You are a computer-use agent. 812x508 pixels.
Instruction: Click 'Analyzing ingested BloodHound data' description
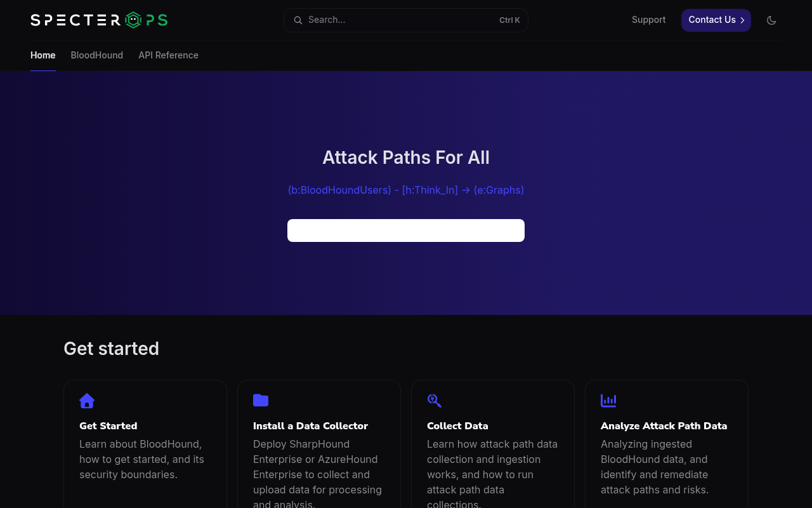655,467
